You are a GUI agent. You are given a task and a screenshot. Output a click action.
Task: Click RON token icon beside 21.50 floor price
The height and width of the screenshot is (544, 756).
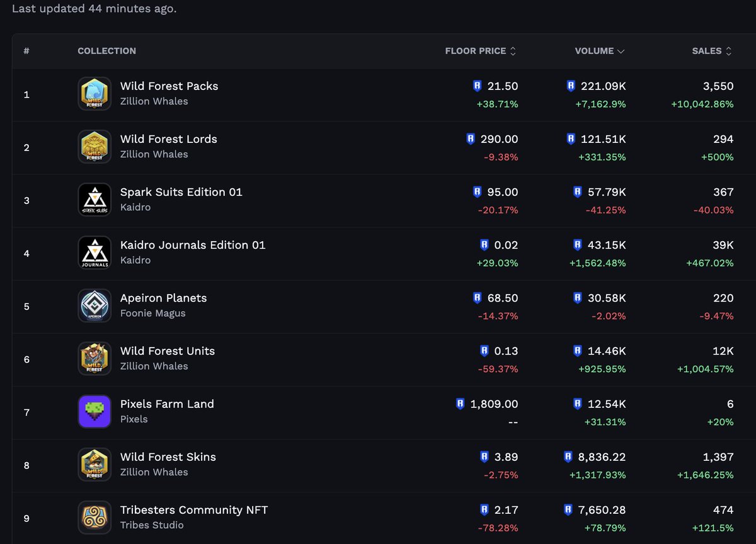(x=477, y=86)
